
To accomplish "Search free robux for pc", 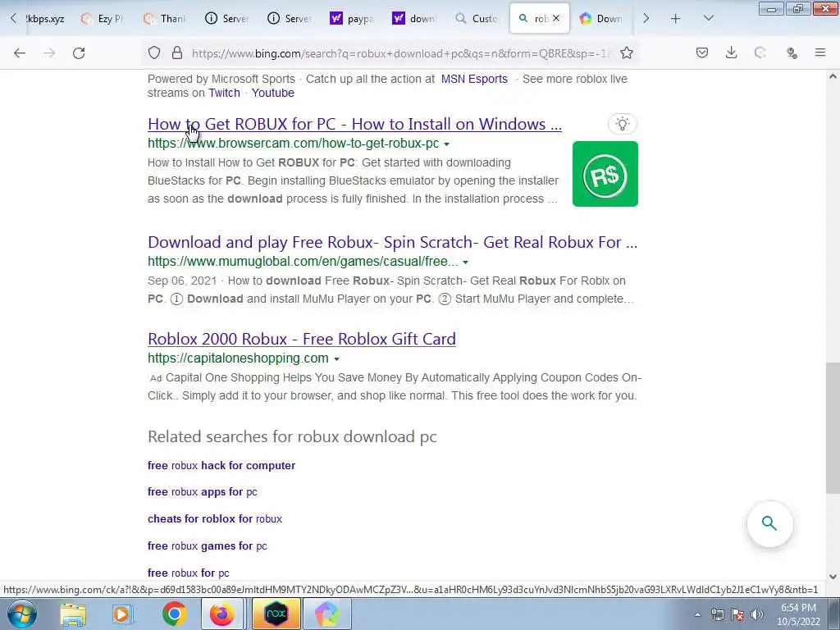I will coord(189,573).
